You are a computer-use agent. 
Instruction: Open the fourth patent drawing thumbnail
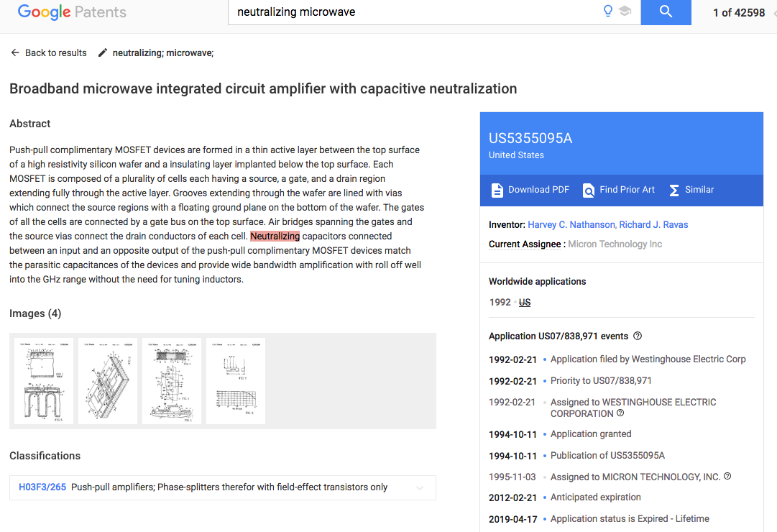point(235,381)
